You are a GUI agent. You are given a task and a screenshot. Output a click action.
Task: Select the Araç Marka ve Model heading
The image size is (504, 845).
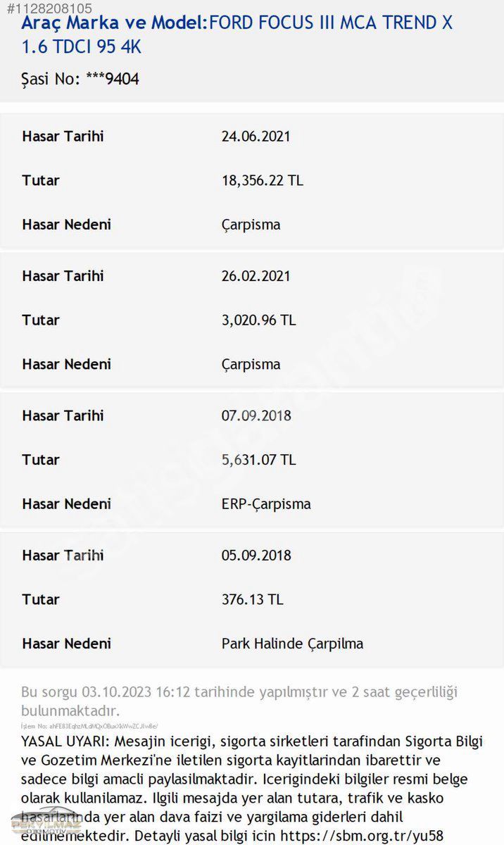point(115,23)
